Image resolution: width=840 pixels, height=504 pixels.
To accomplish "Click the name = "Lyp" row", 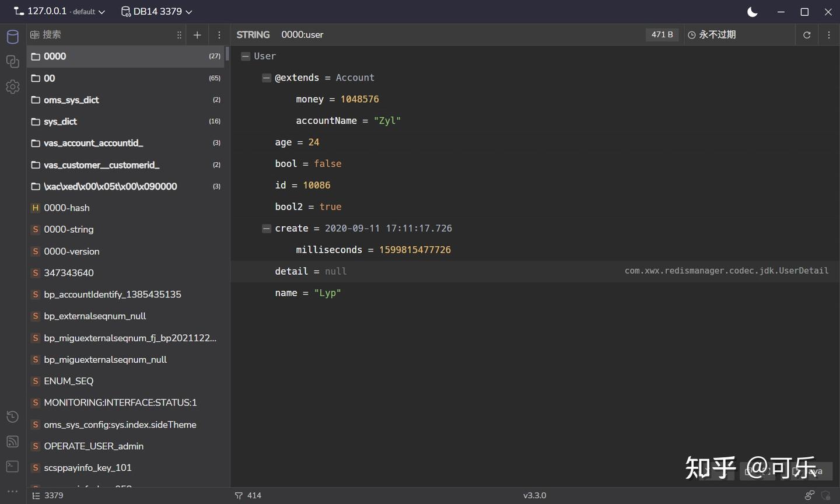I will point(534,293).
